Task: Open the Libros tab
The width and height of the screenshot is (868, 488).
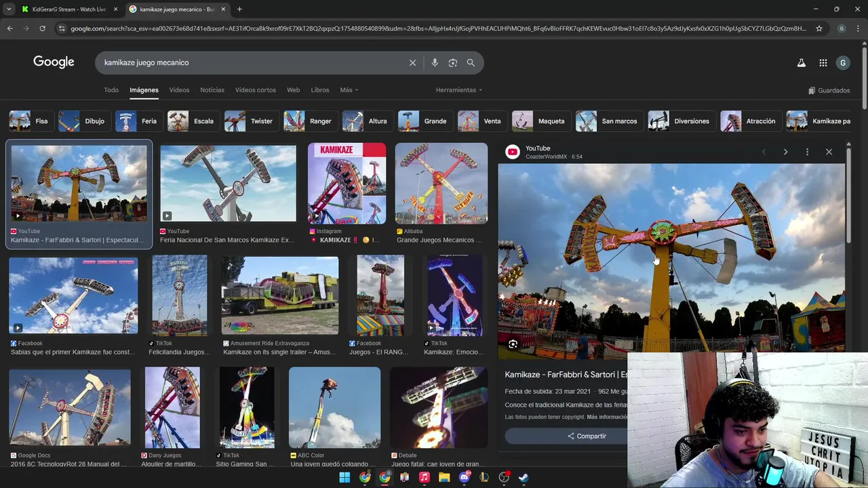Action: point(320,90)
